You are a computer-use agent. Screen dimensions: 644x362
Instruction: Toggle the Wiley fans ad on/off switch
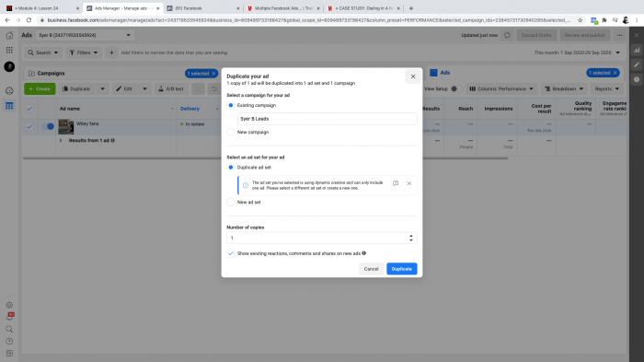(48, 126)
